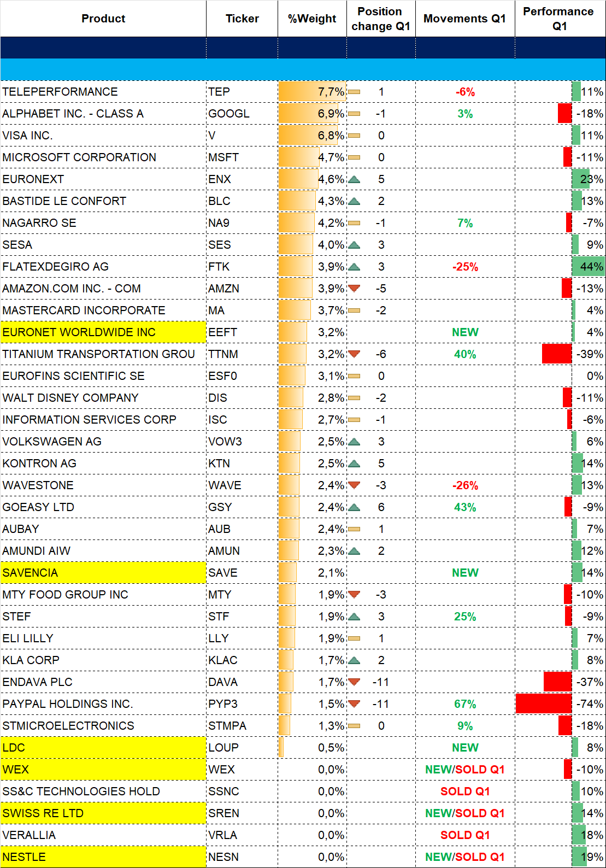
Task: Click the green up arrow in FLATEXDEGIRO row
Action: pos(354,267)
